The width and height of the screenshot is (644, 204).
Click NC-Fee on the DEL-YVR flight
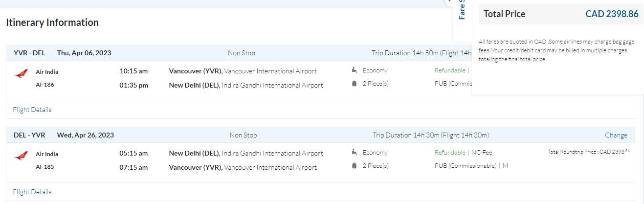coord(482,153)
